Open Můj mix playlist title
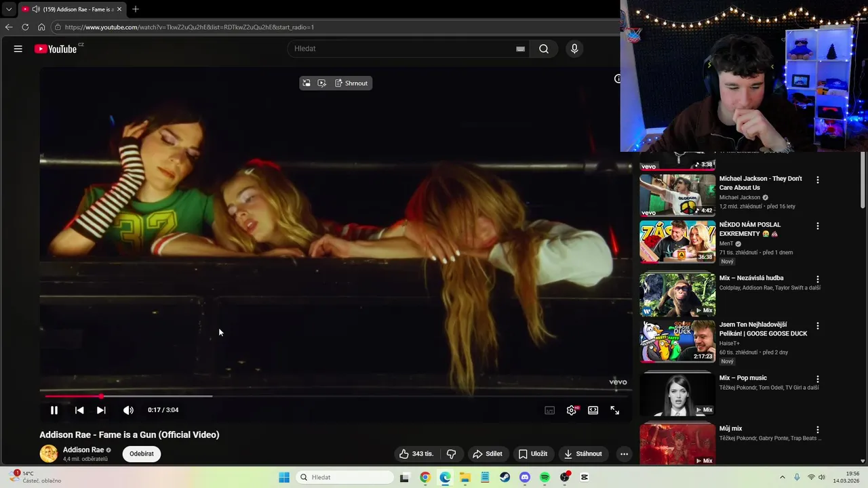The width and height of the screenshot is (868, 488). [x=731, y=429]
